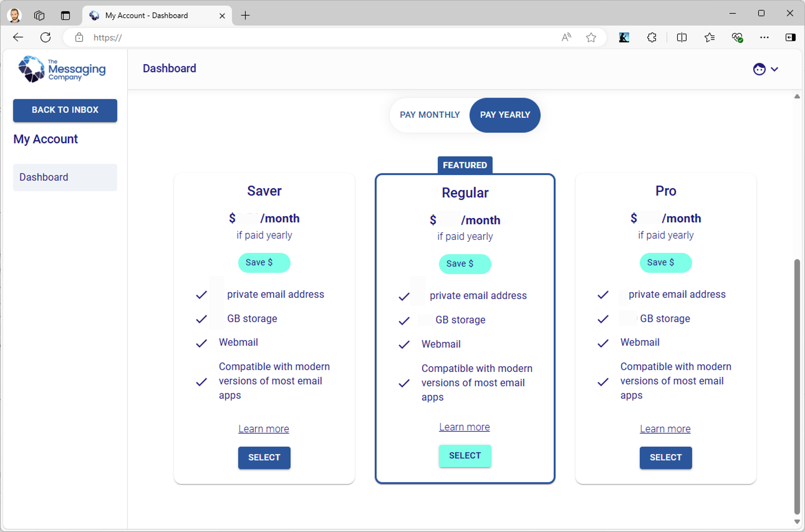
Task: Open Read aloud icon in address bar
Action: [x=566, y=37]
